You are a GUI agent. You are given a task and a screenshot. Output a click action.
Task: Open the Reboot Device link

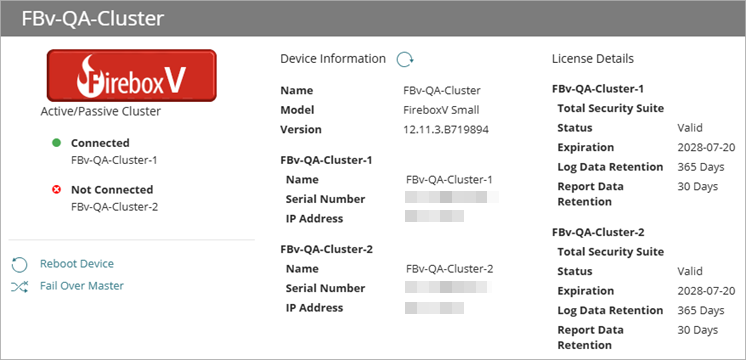coord(77,263)
